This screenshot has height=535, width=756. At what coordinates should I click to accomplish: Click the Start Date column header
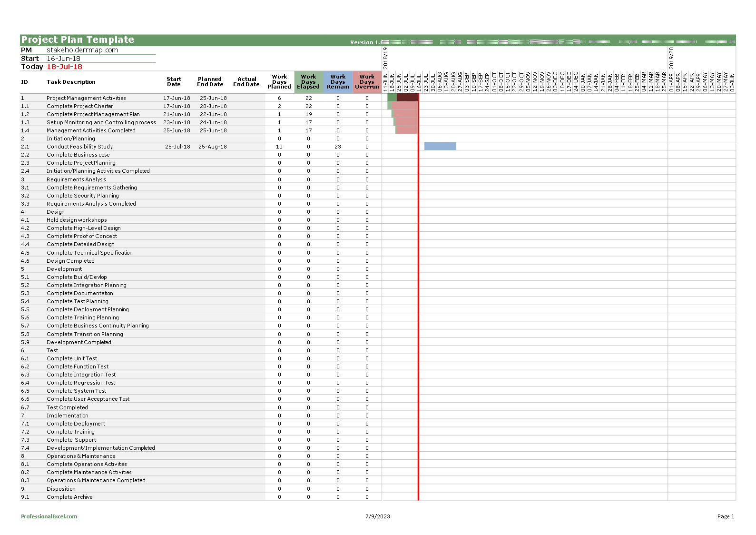pyautogui.click(x=174, y=82)
